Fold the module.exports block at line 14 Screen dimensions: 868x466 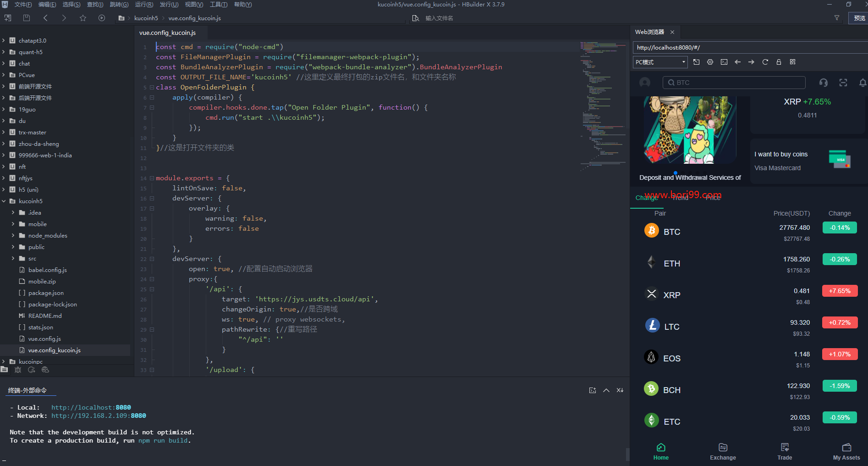pyautogui.click(x=152, y=178)
